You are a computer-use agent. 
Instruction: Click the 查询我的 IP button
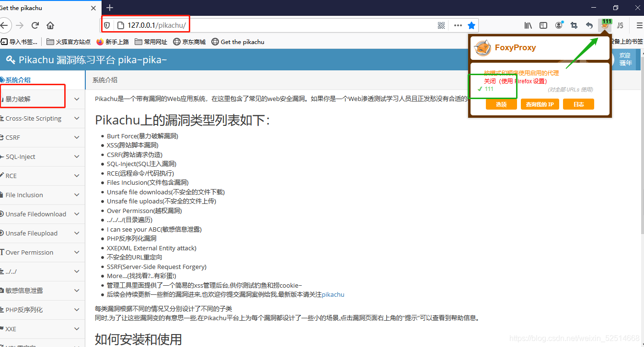(540, 104)
